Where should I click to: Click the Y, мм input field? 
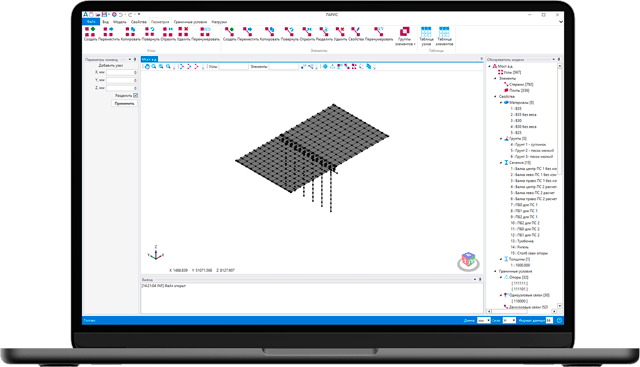click(x=122, y=80)
